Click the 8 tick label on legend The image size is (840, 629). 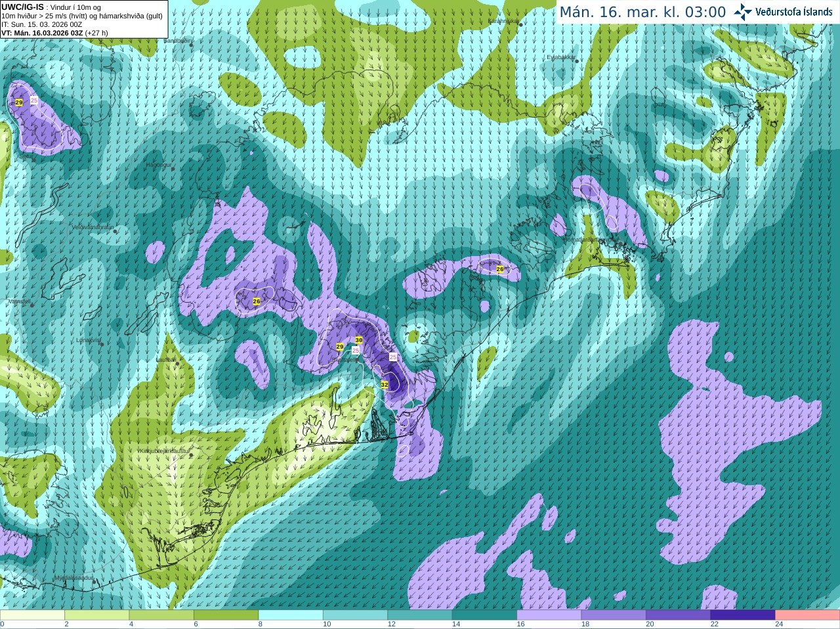click(x=260, y=624)
